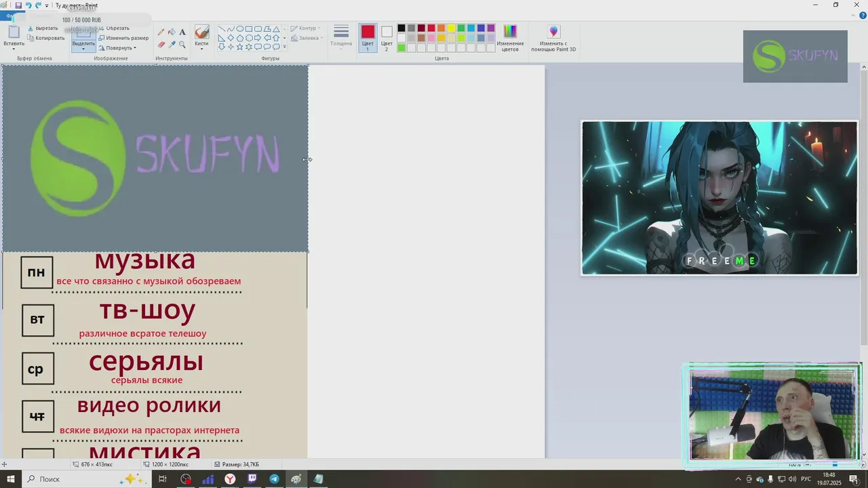Click Изменить с помощью Paint 3D
868x488 pixels.
pyautogui.click(x=553, y=38)
